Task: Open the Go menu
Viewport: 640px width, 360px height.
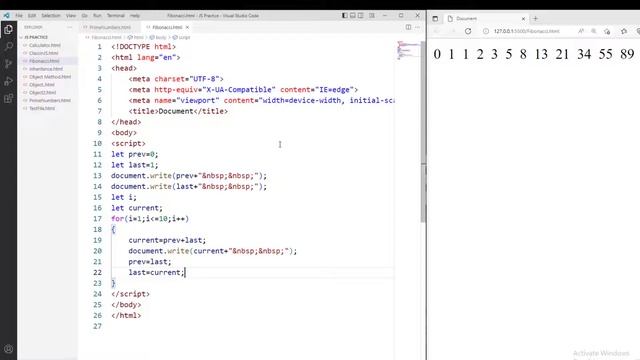Action: click(84, 16)
